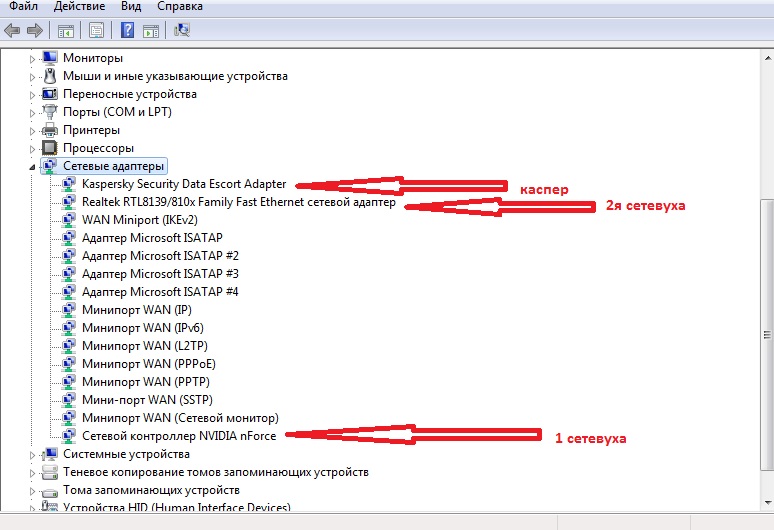Open the Properties toolbar icon
This screenshot has width=774, height=530.
[x=96, y=31]
